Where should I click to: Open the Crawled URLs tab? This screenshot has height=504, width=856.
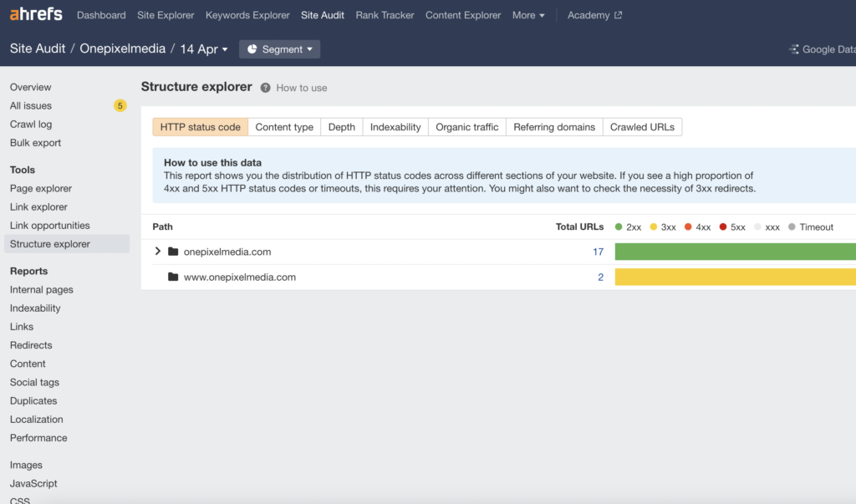point(642,127)
